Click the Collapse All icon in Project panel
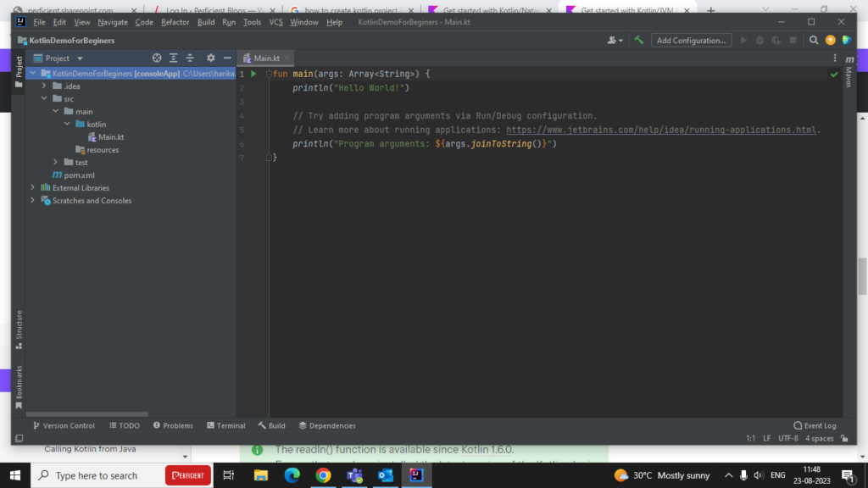868x488 pixels. [190, 58]
